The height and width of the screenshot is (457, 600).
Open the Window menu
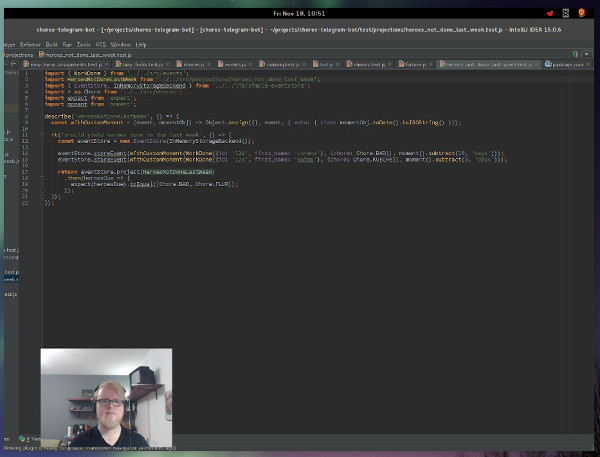121,45
